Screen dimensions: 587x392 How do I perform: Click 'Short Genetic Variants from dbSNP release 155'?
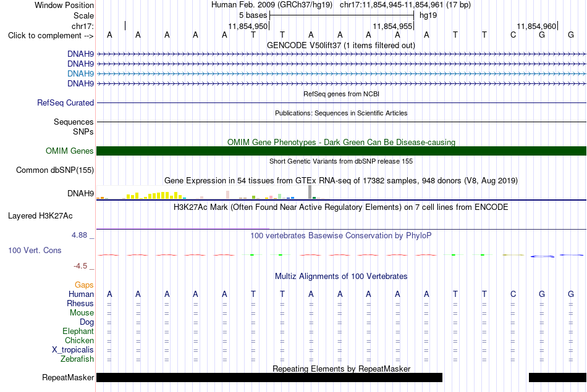click(341, 161)
